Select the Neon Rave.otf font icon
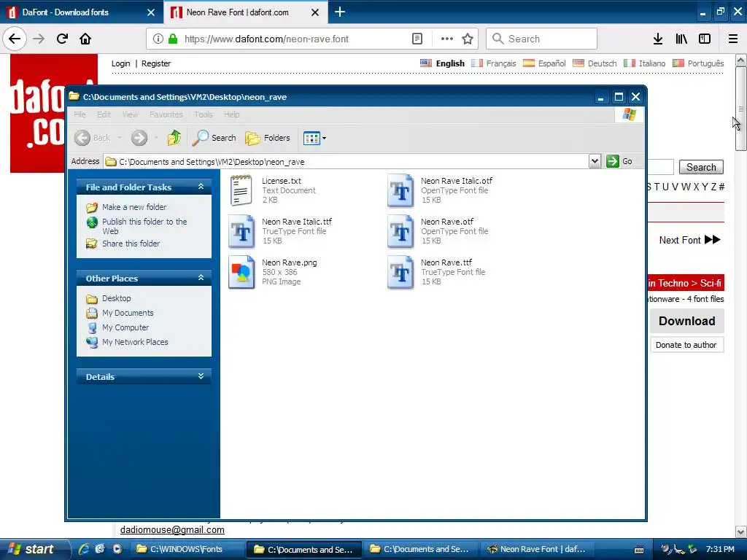Screen dimensions: 747x560 pos(400,231)
